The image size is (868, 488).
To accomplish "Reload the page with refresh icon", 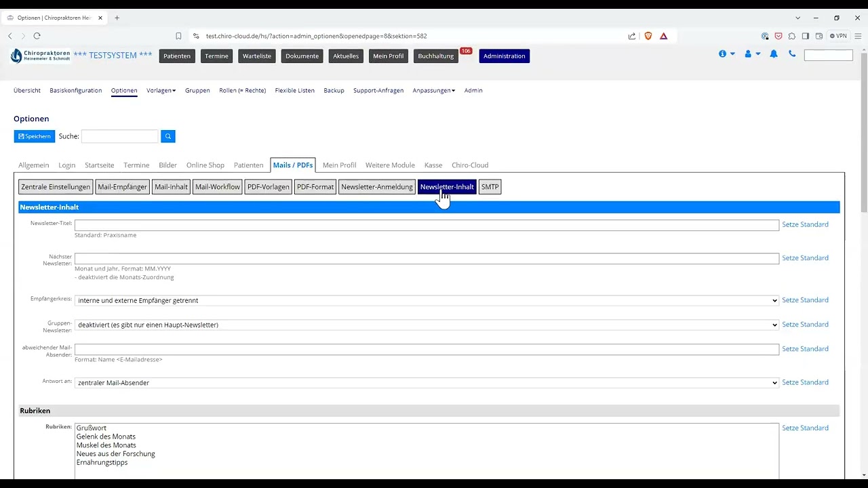I will (37, 36).
